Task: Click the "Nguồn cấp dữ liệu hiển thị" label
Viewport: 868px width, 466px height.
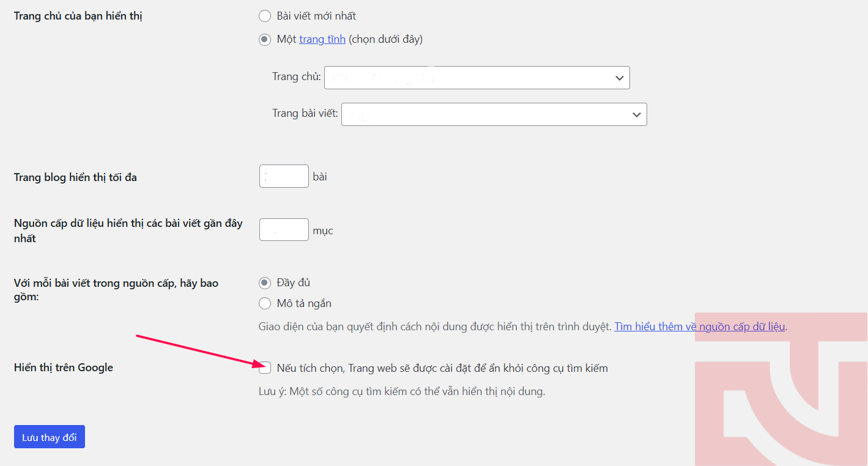Action: pyautogui.click(x=128, y=231)
